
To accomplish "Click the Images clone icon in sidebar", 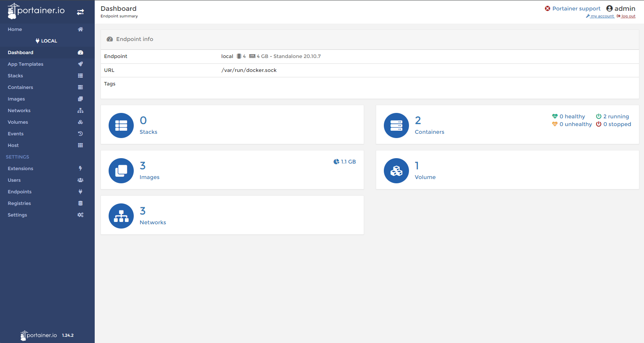I will 80,99.
